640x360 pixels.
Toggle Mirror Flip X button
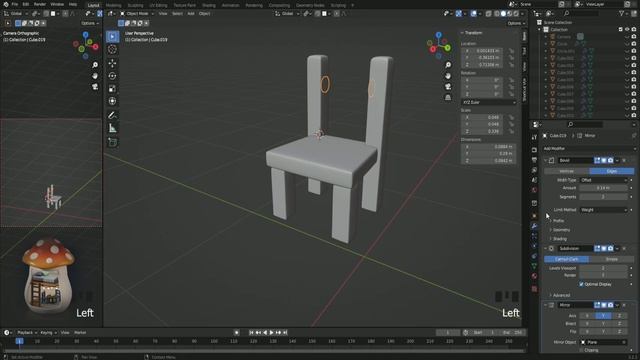click(587, 331)
